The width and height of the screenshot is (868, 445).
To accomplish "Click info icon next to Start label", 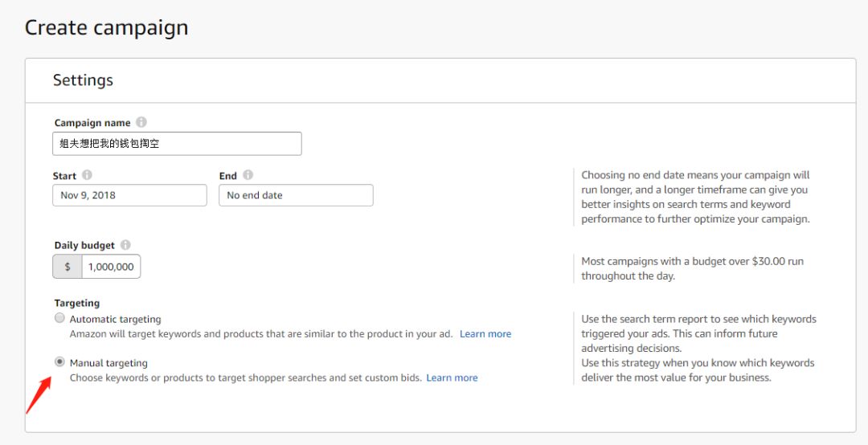I will click(x=87, y=175).
